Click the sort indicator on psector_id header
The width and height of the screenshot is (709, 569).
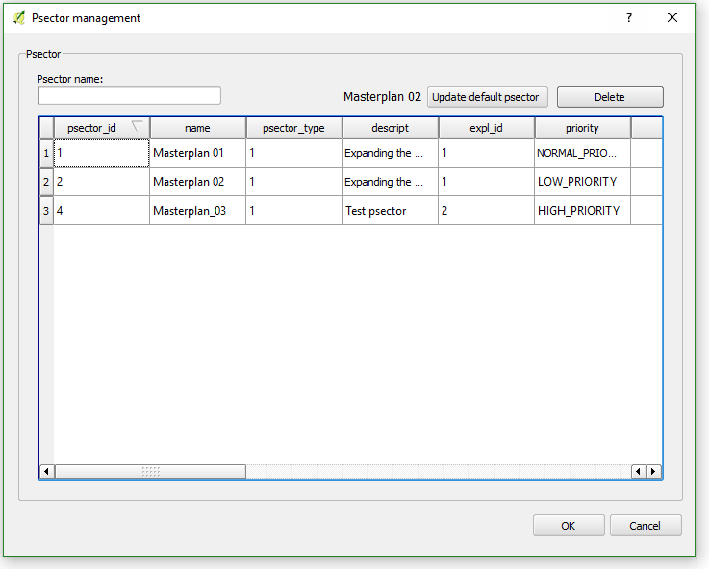[x=137, y=126]
